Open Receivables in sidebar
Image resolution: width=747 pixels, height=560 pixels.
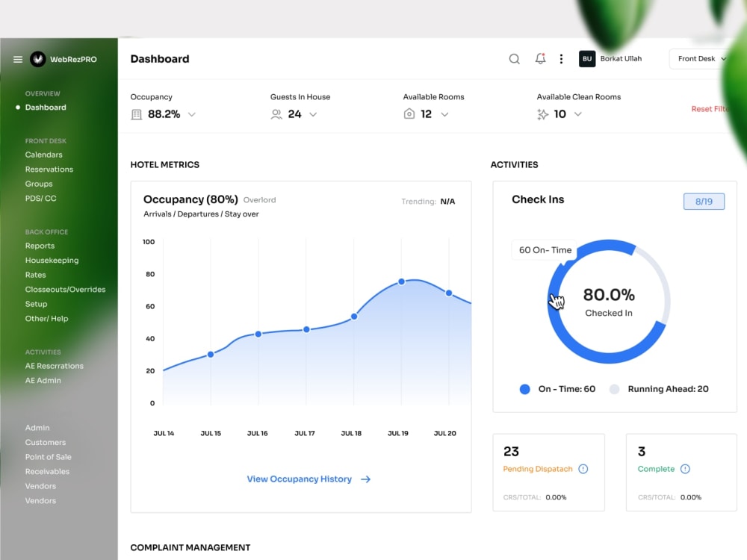tap(47, 471)
